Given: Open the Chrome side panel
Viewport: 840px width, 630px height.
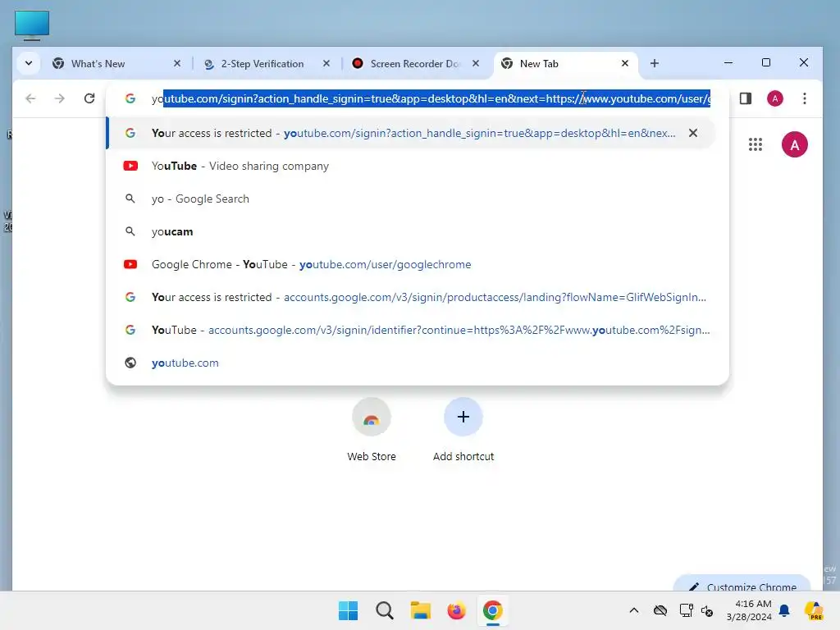Looking at the screenshot, I should (745, 98).
